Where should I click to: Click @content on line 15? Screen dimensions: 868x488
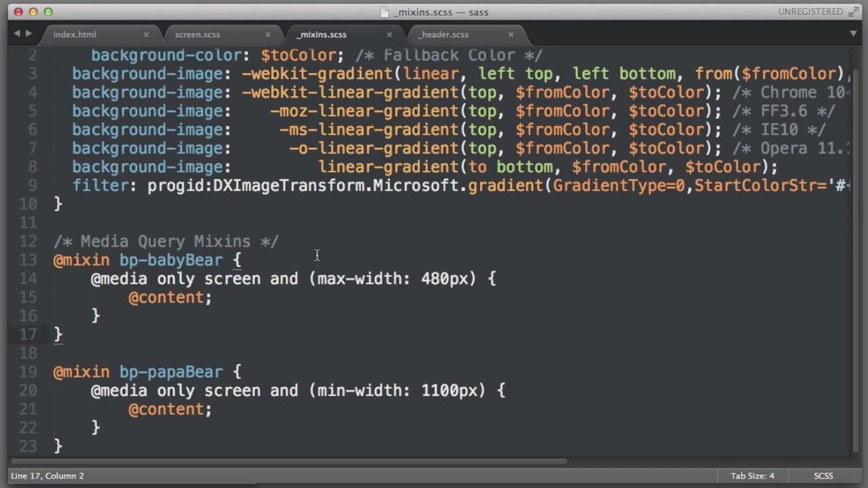[x=166, y=298]
